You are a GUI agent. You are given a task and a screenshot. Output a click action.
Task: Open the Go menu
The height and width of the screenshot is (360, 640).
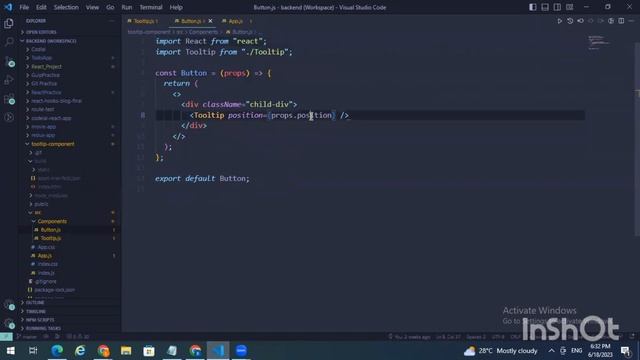coord(110,7)
